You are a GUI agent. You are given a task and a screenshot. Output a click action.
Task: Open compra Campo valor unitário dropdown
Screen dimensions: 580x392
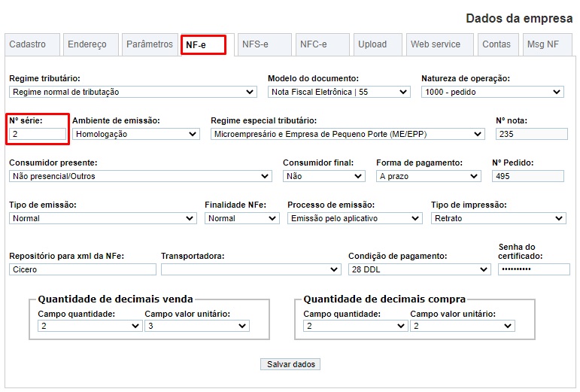463,326
